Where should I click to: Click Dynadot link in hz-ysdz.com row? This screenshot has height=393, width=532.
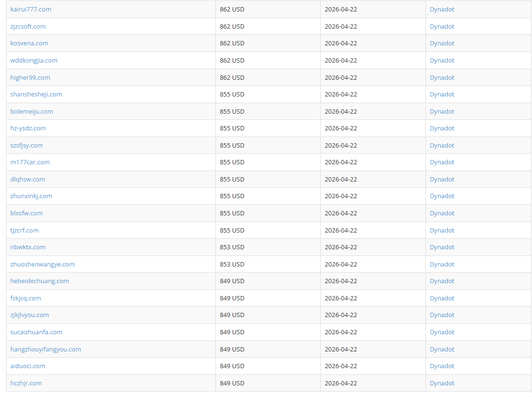pyautogui.click(x=442, y=128)
